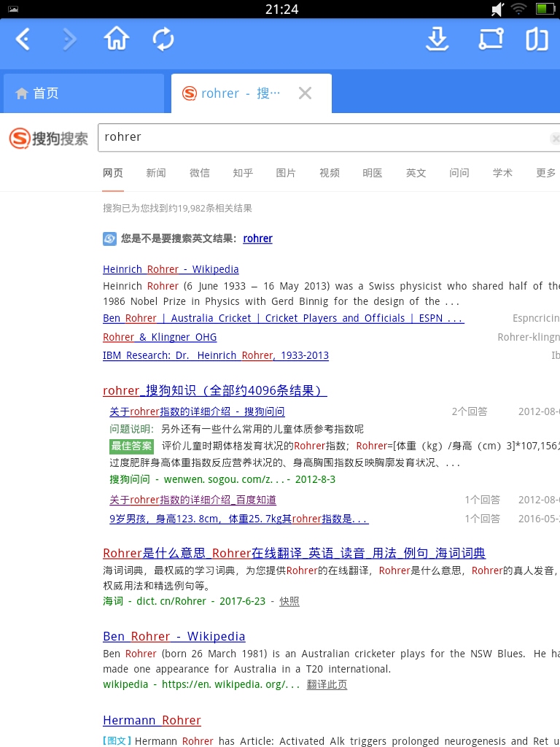Tap the 21:24 clock in status bar
560x747 pixels.
pyautogui.click(x=282, y=9)
